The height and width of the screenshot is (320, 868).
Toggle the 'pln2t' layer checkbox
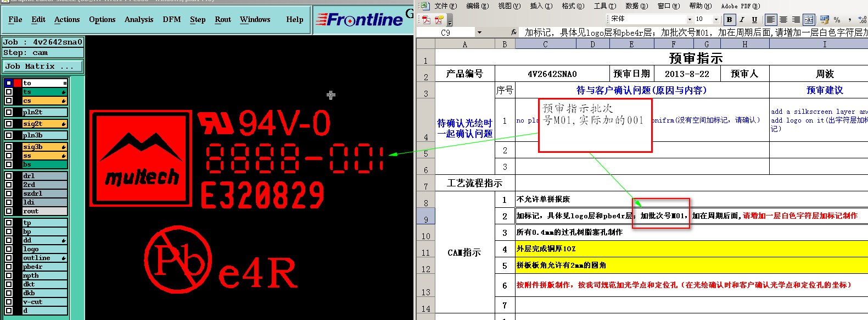[9, 112]
